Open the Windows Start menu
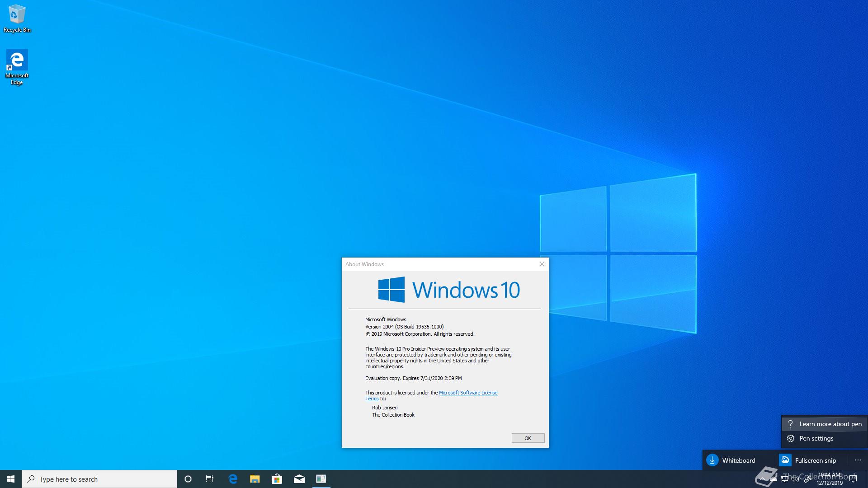Viewport: 868px width, 488px height. 11,479
